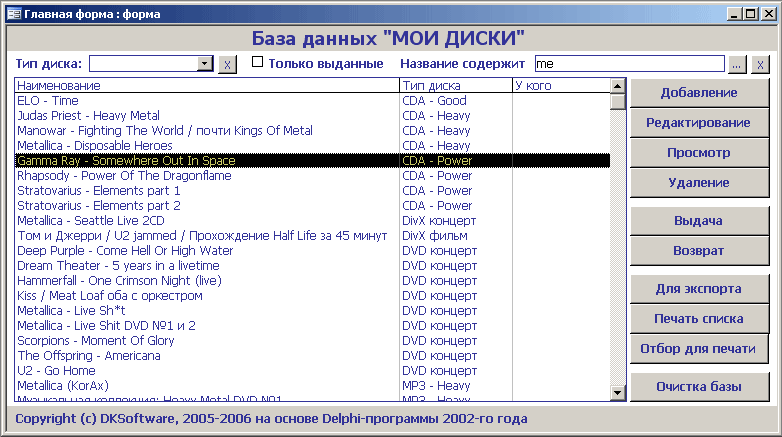The height and width of the screenshot is (437, 782).
Task: Clear name filter with rightmost X button
Action: click(x=760, y=64)
